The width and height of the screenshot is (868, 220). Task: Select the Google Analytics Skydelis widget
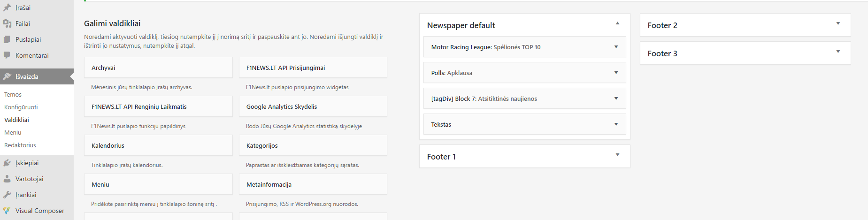[x=313, y=106]
